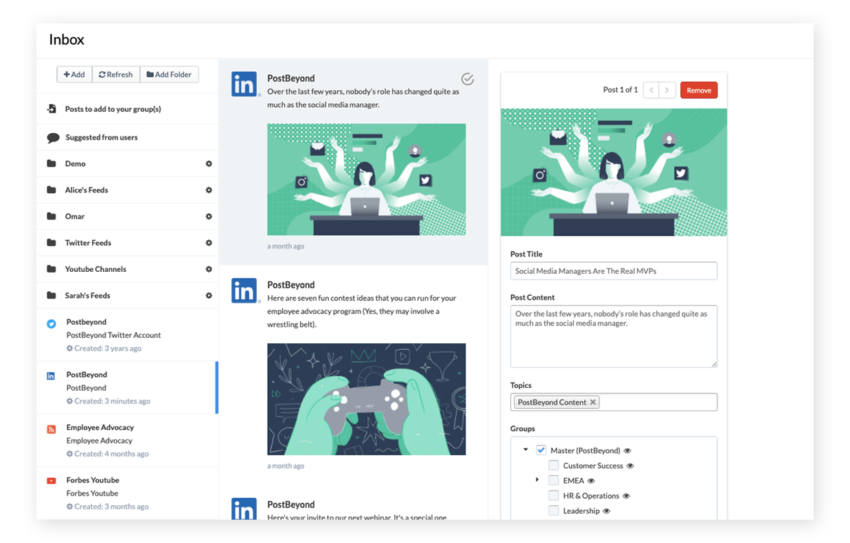Select the PostBeyond LinkedIn feed icon
Image resolution: width=850 pixels, height=543 pixels.
pos(51,376)
